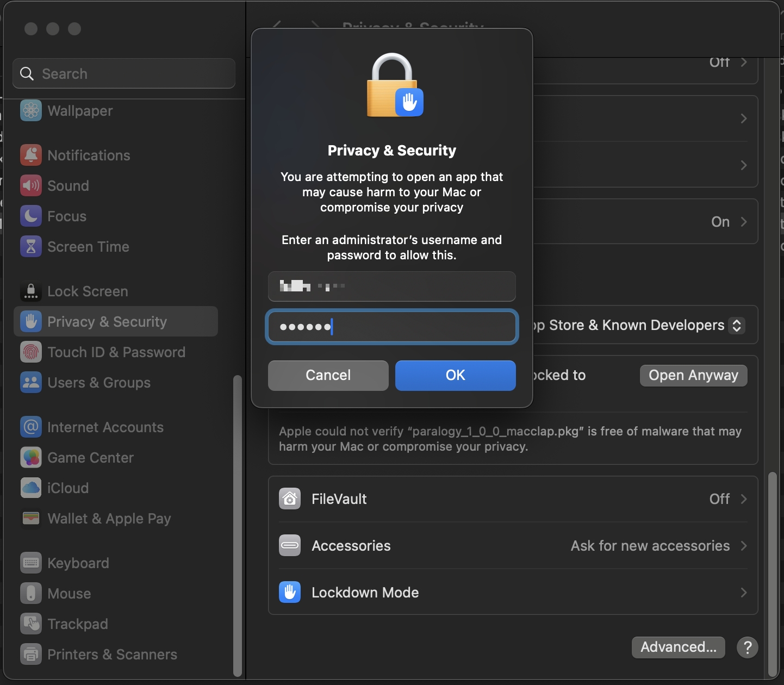Select the iCloud cloud icon
The width and height of the screenshot is (784, 685).
click(x=31, y=488)
